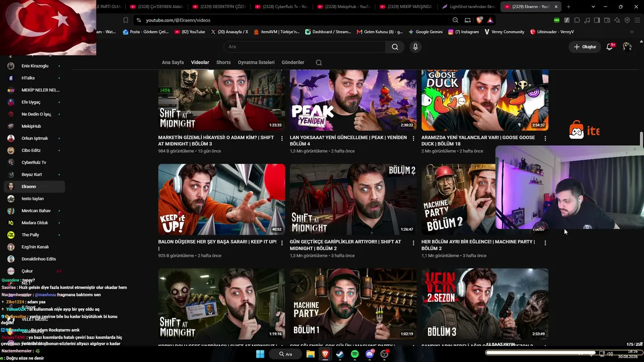This screenshot has height=362, width=644.
Task: Go to Efe Uygaç channel in sidebar
Action: click(x=34, y=102)
